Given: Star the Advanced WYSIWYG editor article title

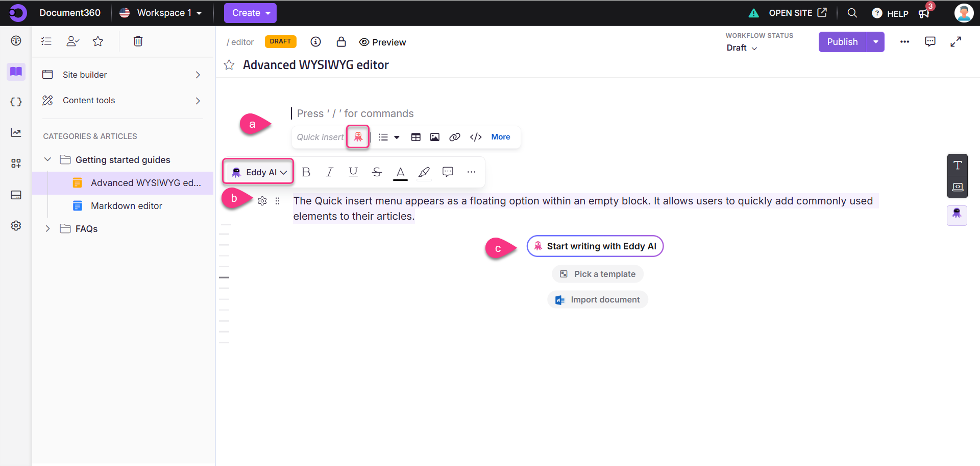Looking at the screenshot, I should 229,65.
